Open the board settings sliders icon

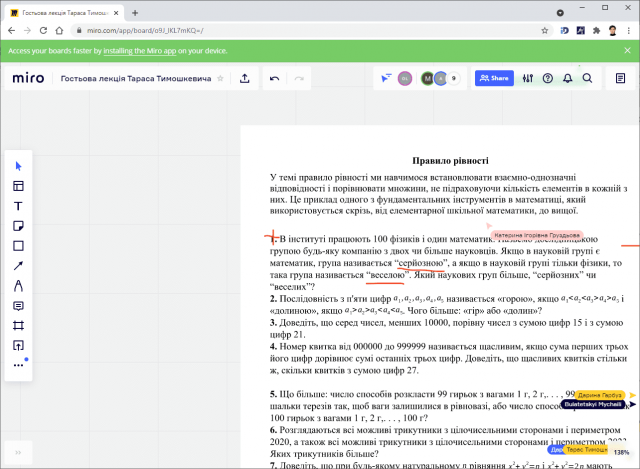[x=525, y=78]
